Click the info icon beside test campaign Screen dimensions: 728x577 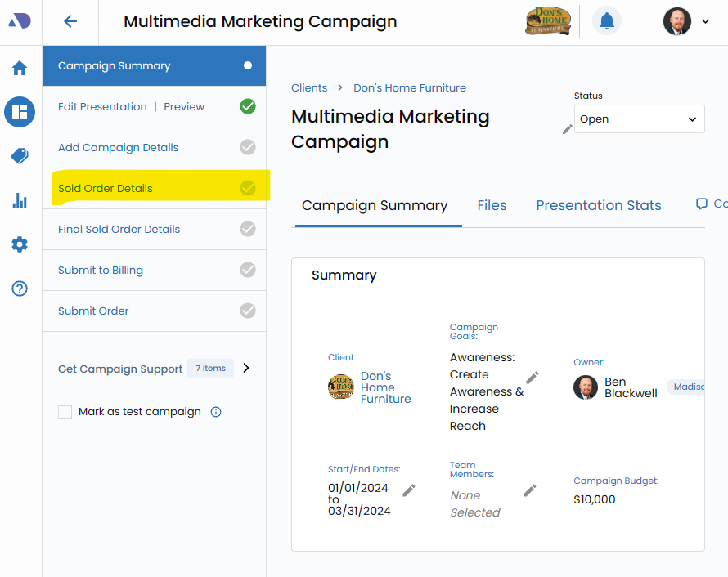click(x=216, y=412)
